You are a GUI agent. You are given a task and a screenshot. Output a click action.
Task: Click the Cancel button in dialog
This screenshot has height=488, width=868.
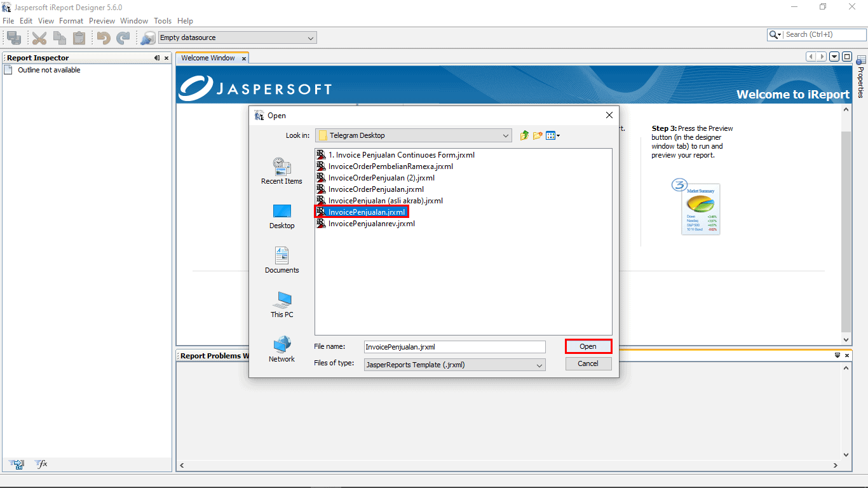point(588,363)
